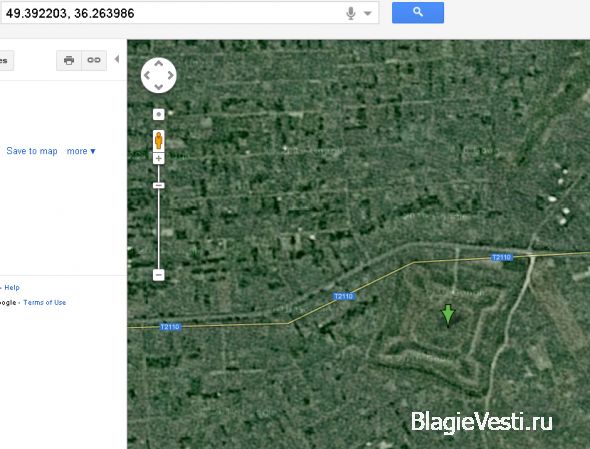Image resolution: width=590 pixels, height=449 pixels.
Task: Zoom out with the minus button
Action: pos(158,275)
